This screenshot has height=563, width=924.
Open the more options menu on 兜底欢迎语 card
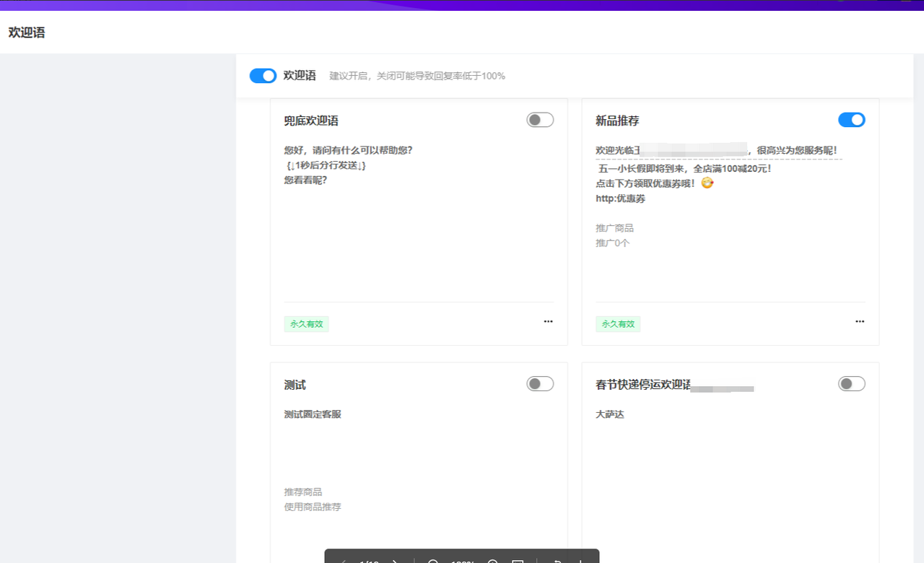pyautogui.click(x=548, y=322)
